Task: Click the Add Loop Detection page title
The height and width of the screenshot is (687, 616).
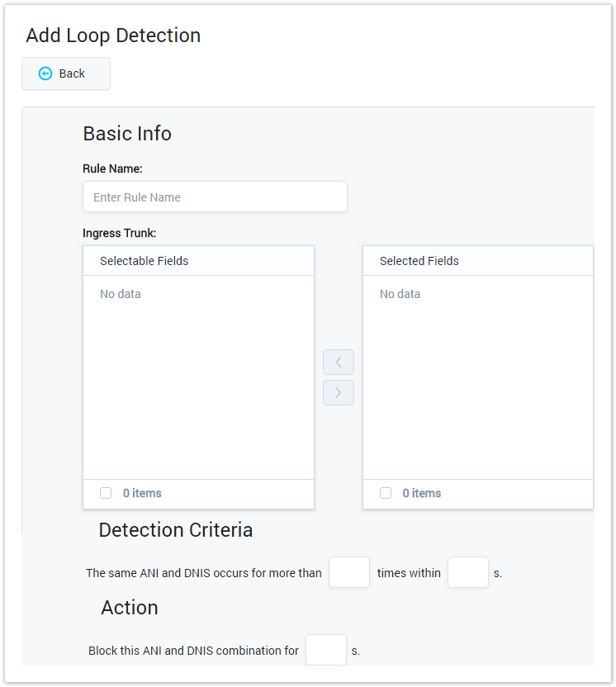Action: (113, 36)
